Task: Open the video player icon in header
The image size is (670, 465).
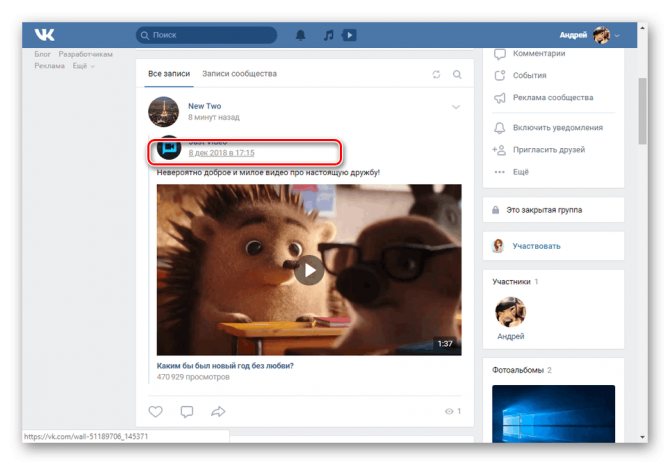Action: [349, 35]
